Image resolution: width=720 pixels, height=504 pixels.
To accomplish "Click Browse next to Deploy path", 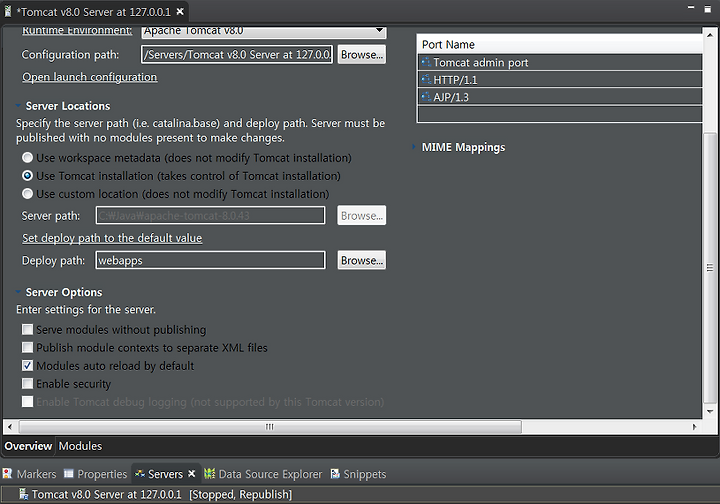I will pos(362,260).
